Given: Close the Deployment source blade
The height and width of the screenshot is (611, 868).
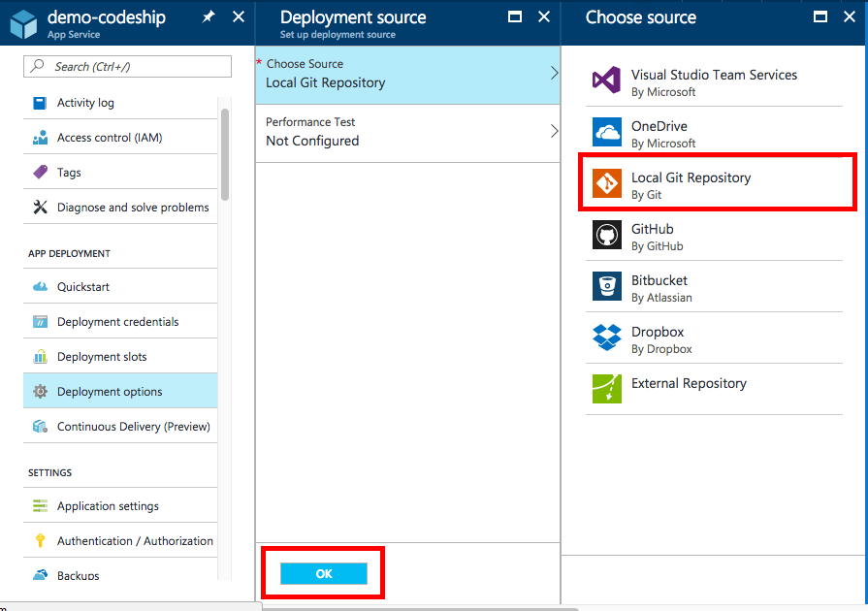Looking at the screenshot, I should coord(544,17).
